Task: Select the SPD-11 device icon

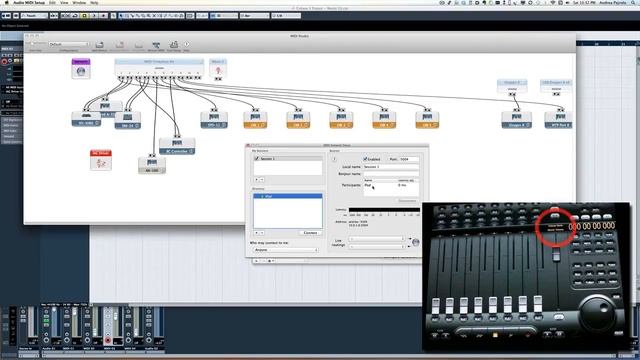Action: point(214,120)
